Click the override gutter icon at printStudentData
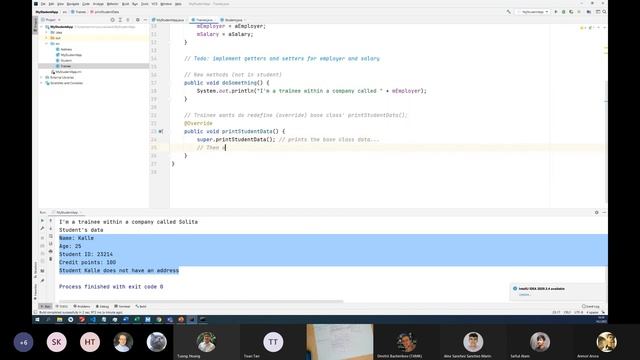640x360 pixels. tap(161, 131)
